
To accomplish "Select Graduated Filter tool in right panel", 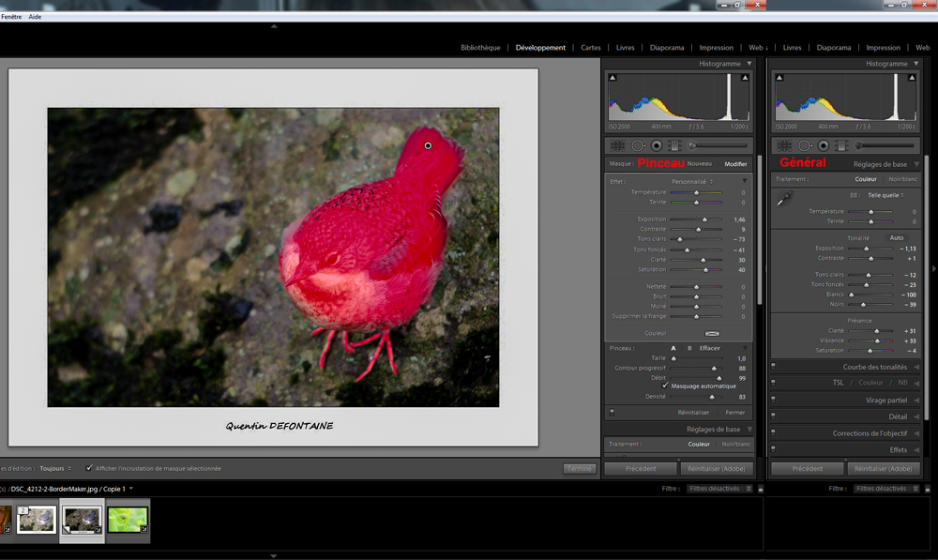I will [841, 145].
